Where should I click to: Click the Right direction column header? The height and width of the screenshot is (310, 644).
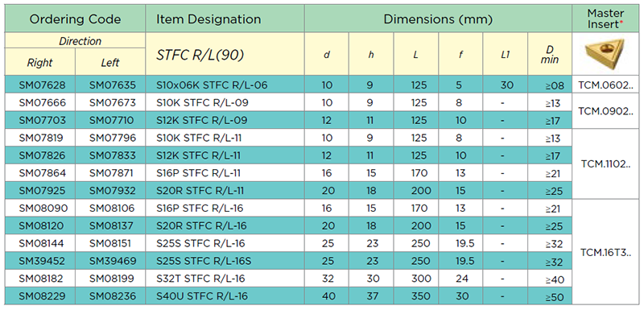click(x=39, y=63)
